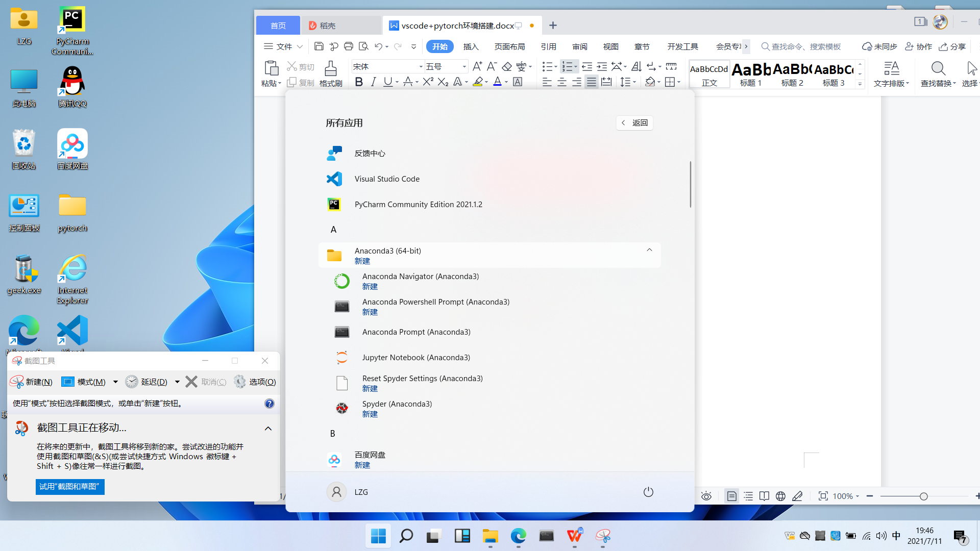Viewport: 980px width, 551px height.
Task: Click the Bold button in WPS ribbon
Action: [359, 82]
